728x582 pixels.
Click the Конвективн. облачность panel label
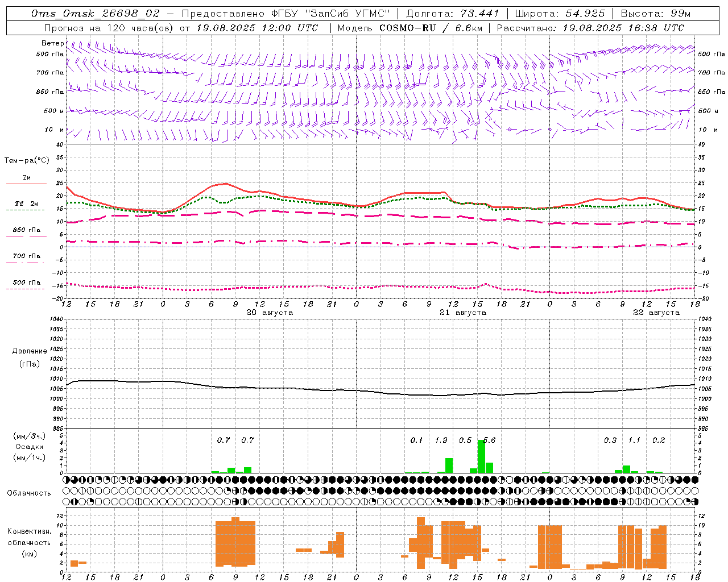(x=29, y=542)
